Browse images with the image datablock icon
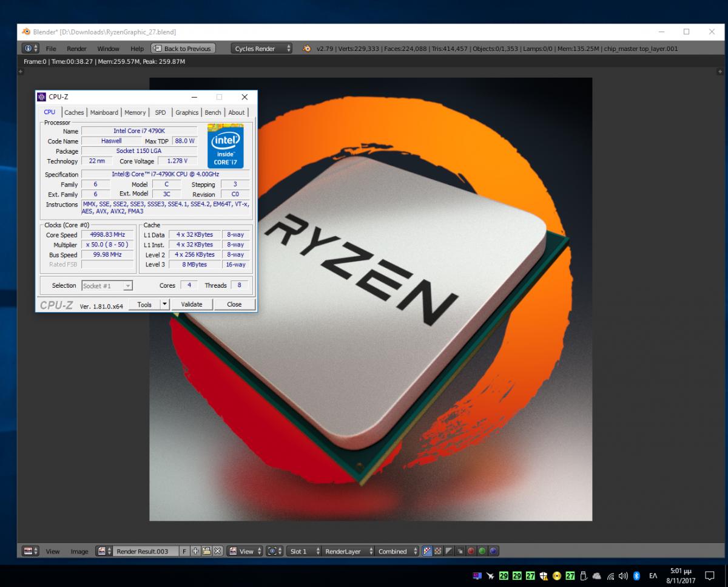 (104, 551)
